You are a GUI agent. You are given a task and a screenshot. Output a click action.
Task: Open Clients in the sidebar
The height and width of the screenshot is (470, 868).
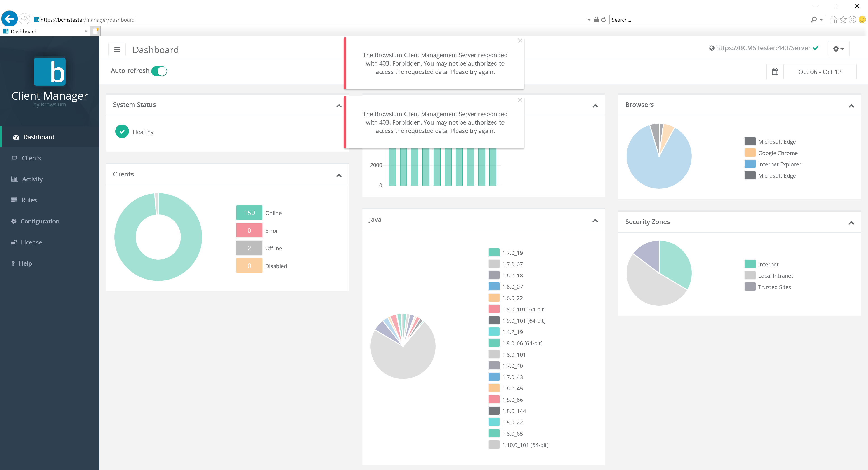tap(31, 158)
